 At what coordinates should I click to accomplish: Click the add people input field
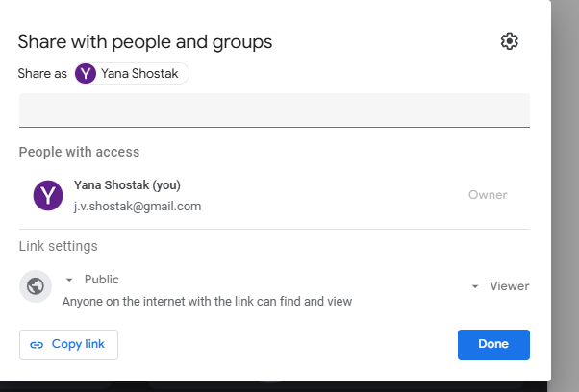click(274, 110)
